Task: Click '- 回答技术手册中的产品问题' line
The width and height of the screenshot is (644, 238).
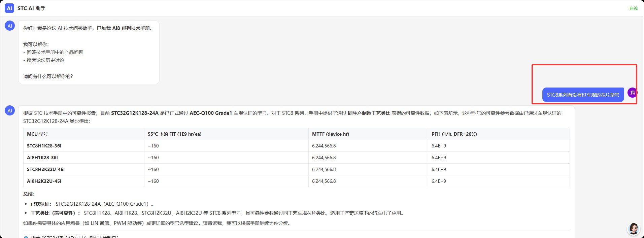Action: (53, 52)
